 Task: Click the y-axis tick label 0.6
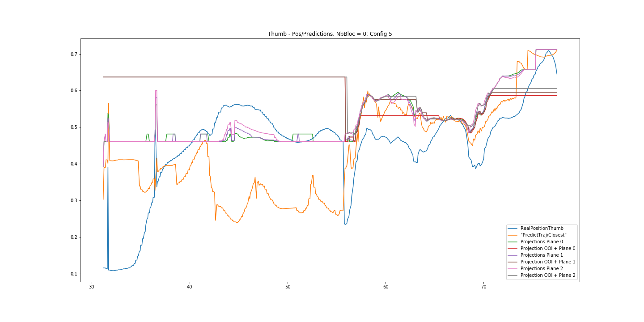pos(73,91)
